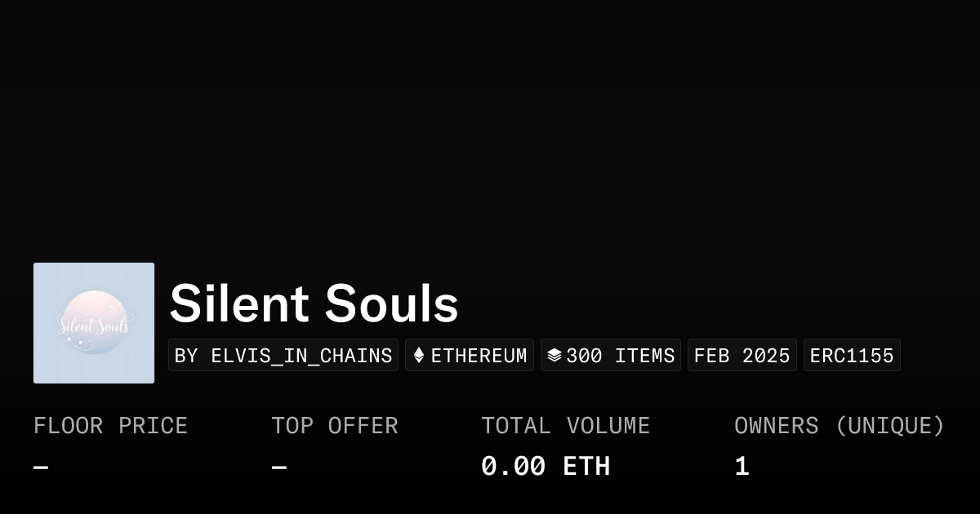Click the 0.00 volume number
980x514 pixels.
[x=513, y=467]
